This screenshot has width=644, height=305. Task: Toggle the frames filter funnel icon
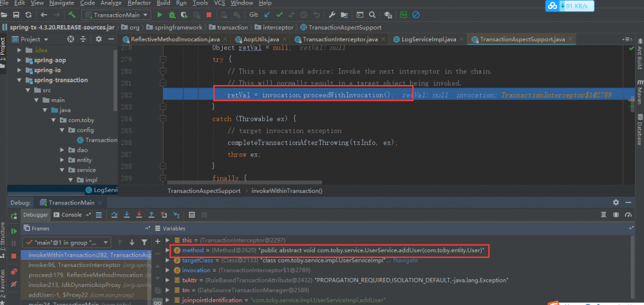(145, 242)
